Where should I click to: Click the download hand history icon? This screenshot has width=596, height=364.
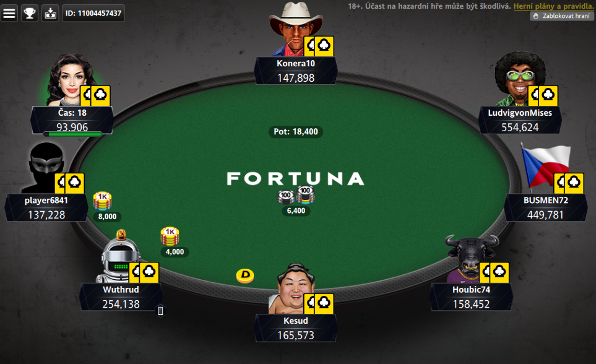point(50,14)
